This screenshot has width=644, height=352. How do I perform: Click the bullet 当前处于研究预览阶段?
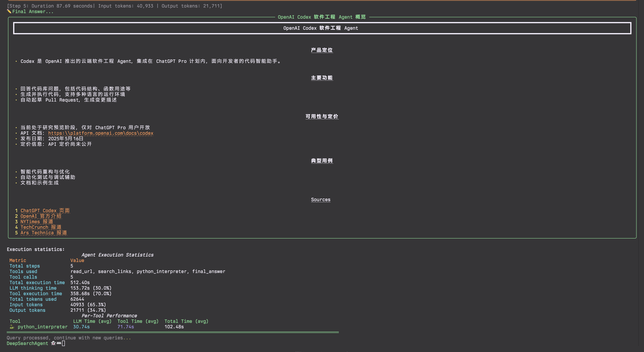point(85,127)
